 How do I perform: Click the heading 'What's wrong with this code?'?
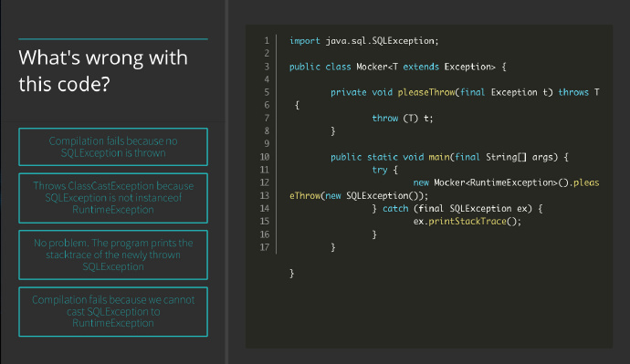tap(103, 70)
